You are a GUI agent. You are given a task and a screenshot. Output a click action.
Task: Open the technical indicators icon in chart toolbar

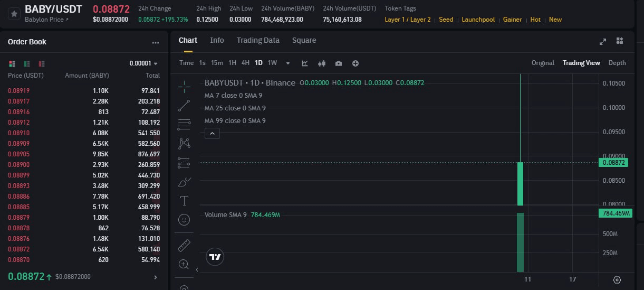pos(305,63)
